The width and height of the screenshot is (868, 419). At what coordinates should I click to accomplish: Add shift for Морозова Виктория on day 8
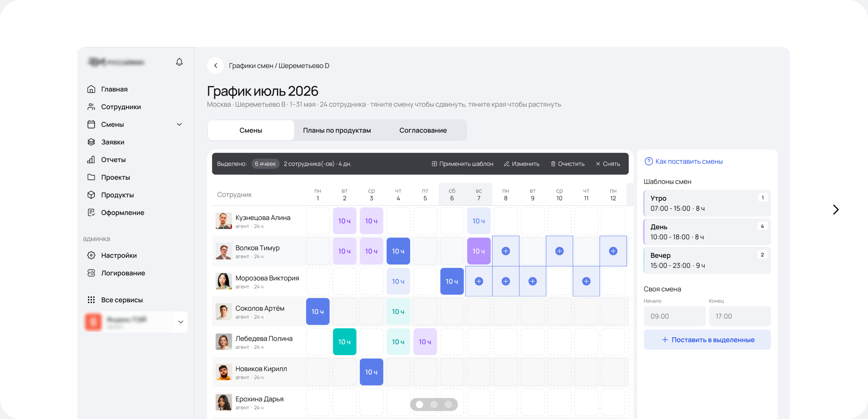506,282
